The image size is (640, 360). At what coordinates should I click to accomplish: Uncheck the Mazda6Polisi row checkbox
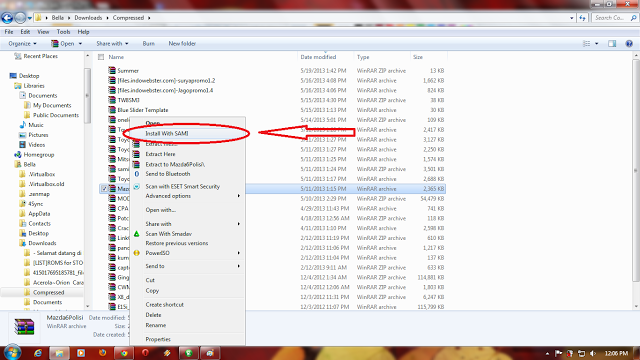[x=104, y=189]
